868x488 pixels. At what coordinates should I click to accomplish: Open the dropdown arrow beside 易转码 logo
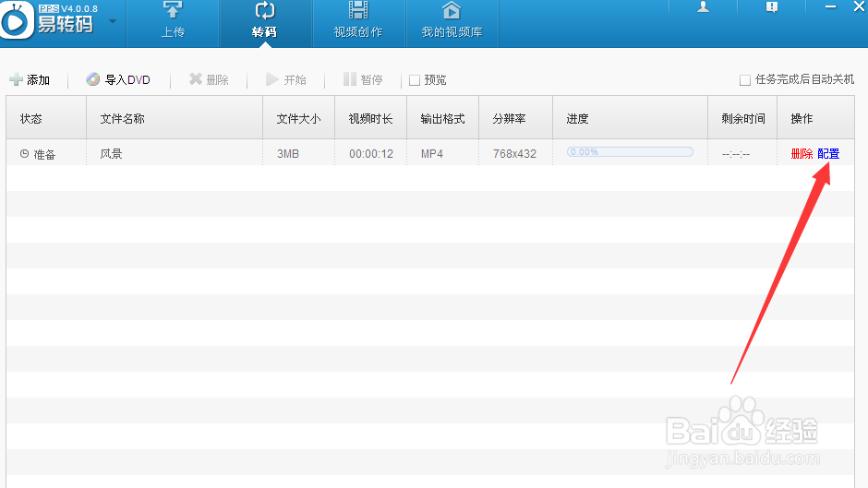pos(113,21)
